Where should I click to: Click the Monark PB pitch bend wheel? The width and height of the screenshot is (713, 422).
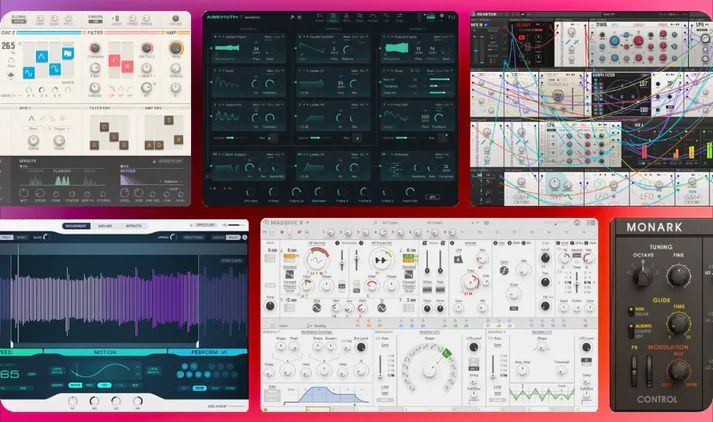634,371
